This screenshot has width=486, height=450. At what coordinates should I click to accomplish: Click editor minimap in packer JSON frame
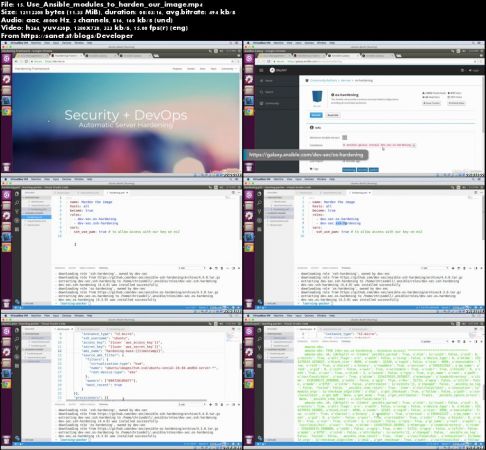click(231, 337)
